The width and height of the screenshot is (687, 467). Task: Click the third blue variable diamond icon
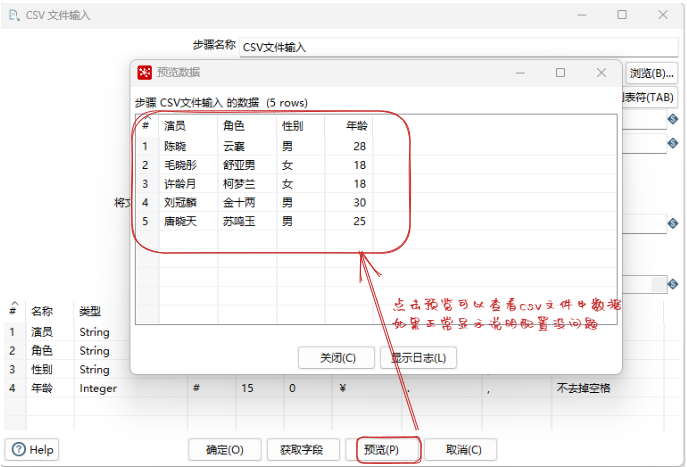click(673, 223)
